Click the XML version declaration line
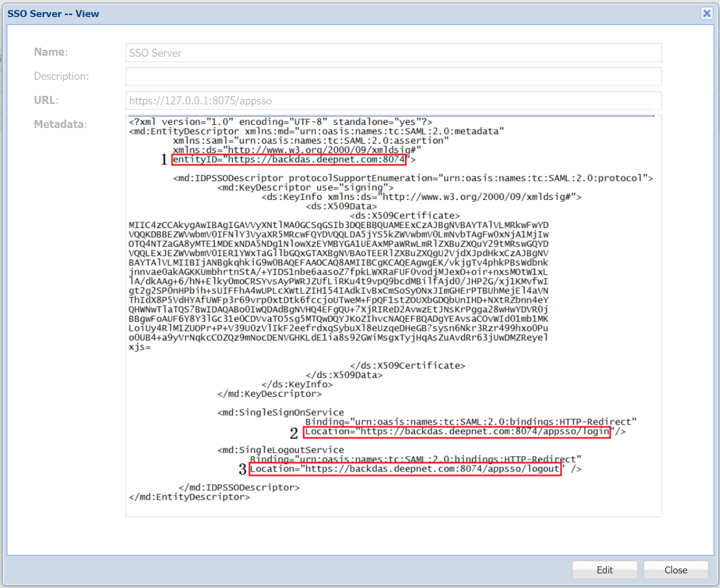Image resolution: width=720 pixels, height=588 pixels. click(280, 122)
